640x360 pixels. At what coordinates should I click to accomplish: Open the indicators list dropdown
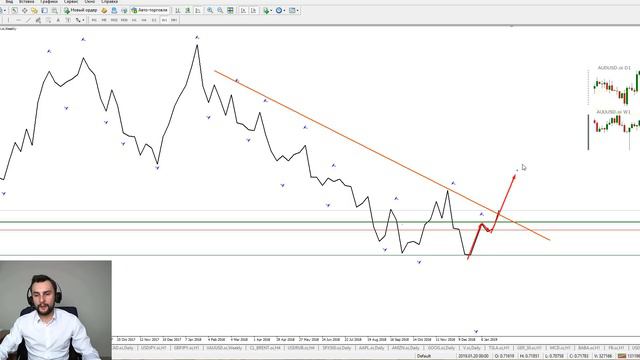pos(267,10)
